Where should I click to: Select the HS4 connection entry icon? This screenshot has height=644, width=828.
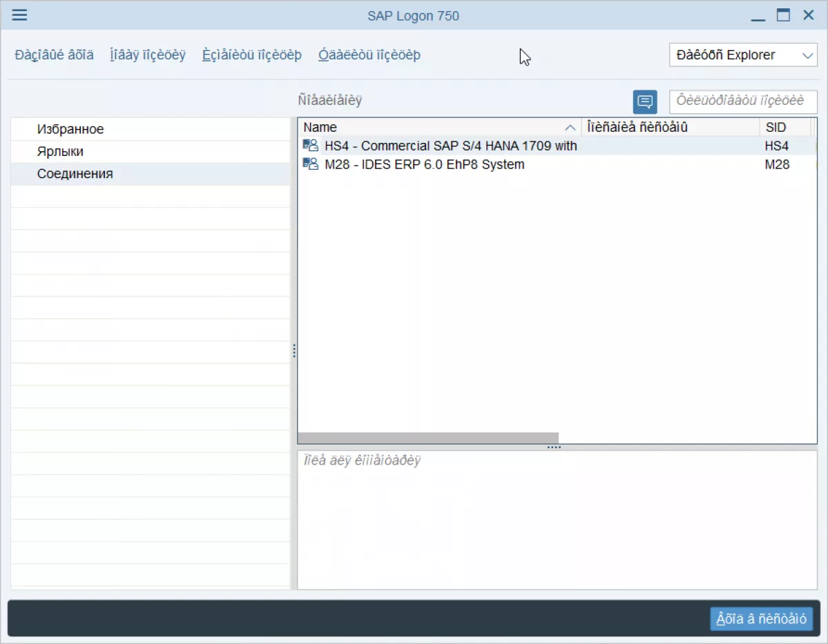pos(311,146)
